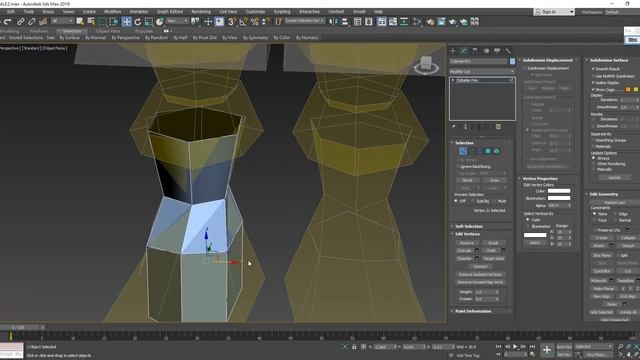The image size is (640, 360).
Task: Open the vertex Illumination swatch
Action: coord(559,198)
